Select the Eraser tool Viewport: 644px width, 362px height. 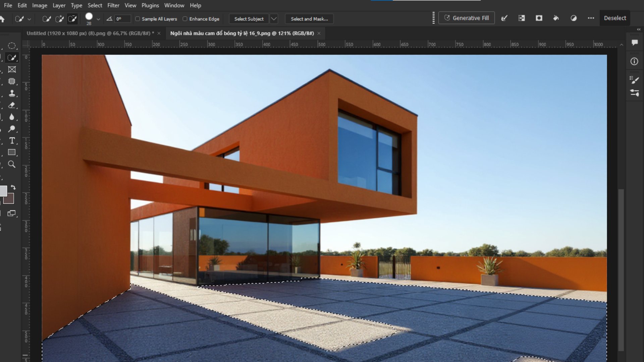click(12, 105)
